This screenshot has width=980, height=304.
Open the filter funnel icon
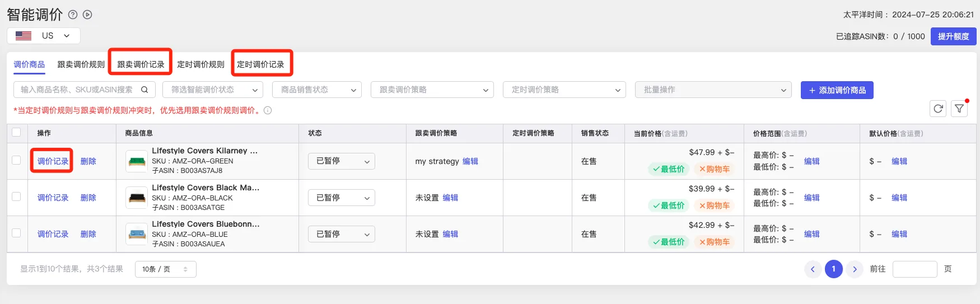click(x=959, y=109)
